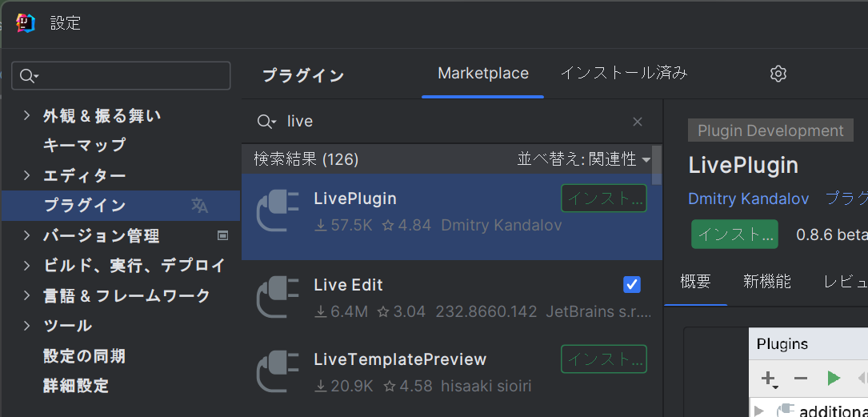Image resolution: width=868 pixels, height=417 pixels.
Task: Expand バージョン管理 tree node
Action: coord(26,235)
